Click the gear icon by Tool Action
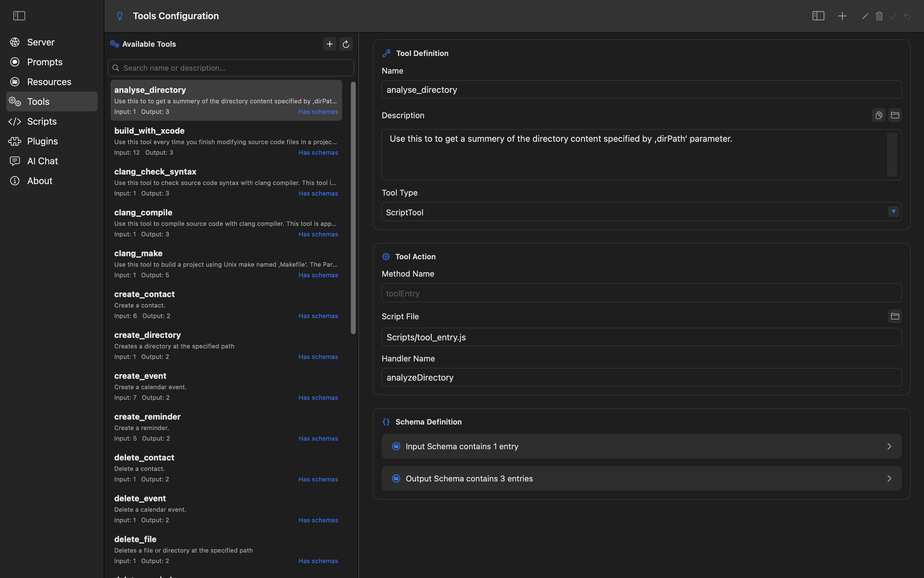The height and width of the screenshot is (578, 924). pyautogui.click(x=386, y=256)
